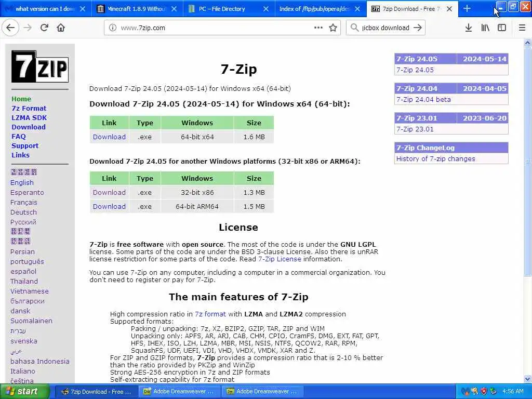Bookmark this page with the star
The width and height of the screenshot is (532, 399).
tap(333, 28)
